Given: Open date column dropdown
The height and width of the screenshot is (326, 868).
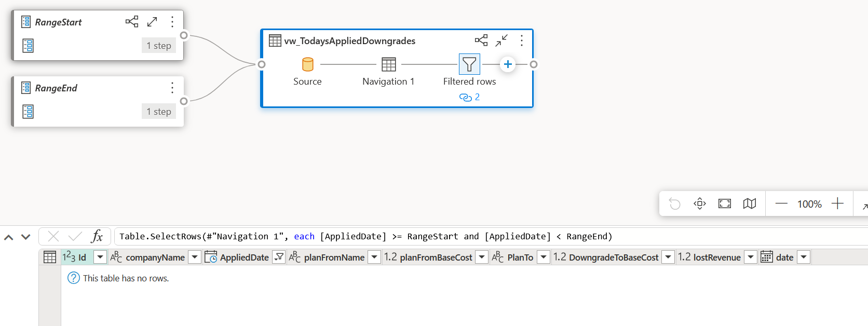Looking at the screenshot, I should [x=804, y=257].
